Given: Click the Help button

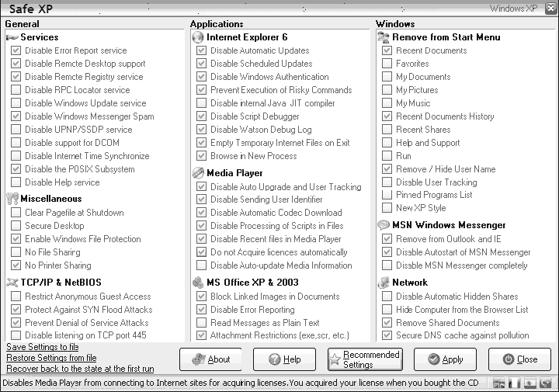Looking at the screenshot, I should [x=284, y=359].
